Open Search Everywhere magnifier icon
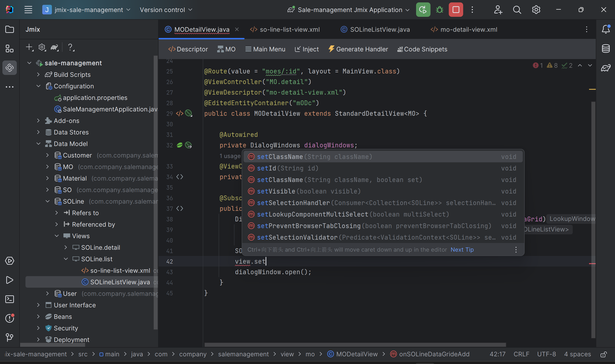Screen dimensions: 615x364 517,10
